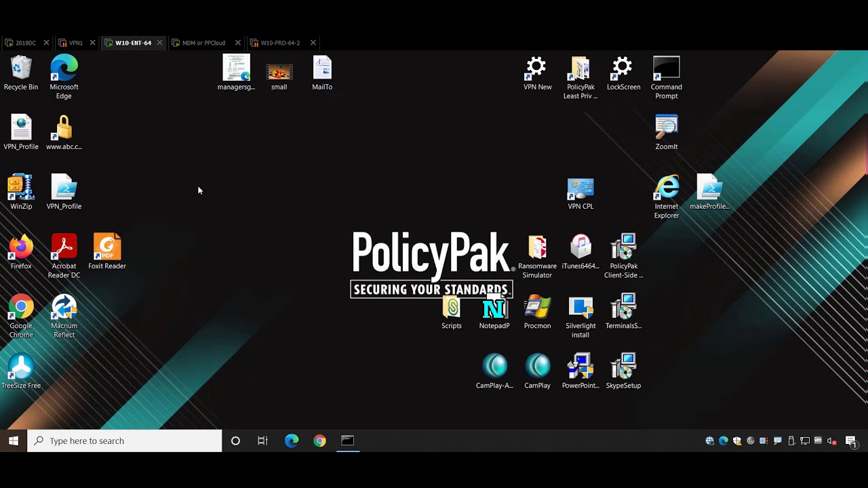
Task: Open Edge from the taskbar
Action: pyautogui.click(x=292, y=441)
